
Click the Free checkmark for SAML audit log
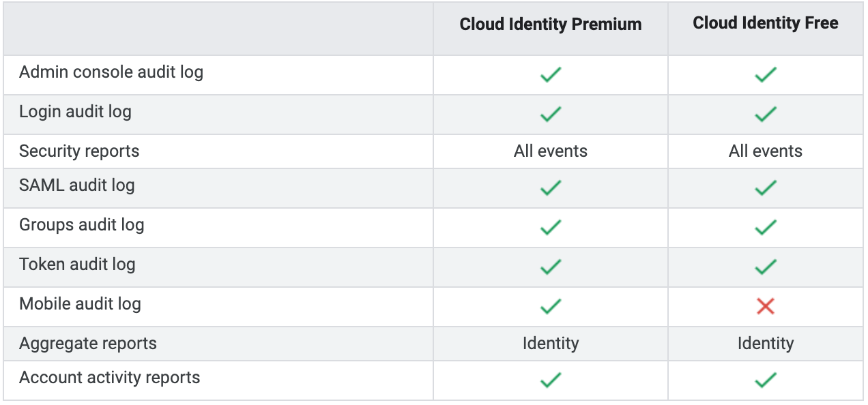click(766, 188)
